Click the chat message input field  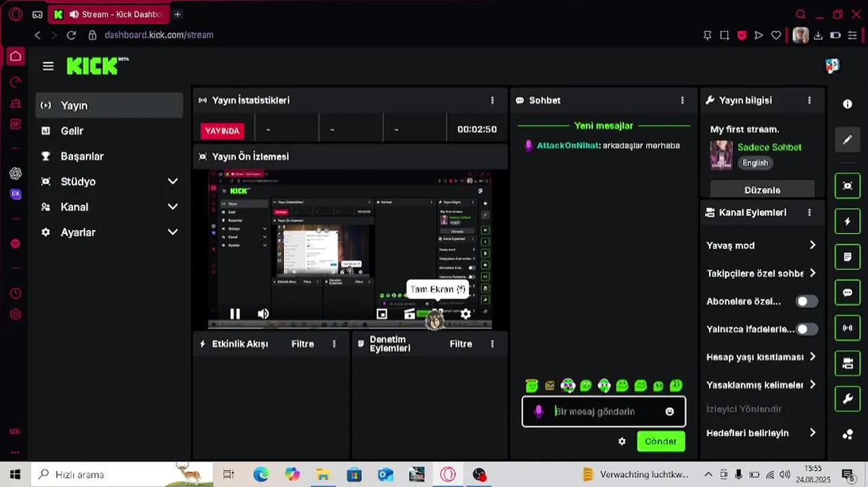[604, 411]
